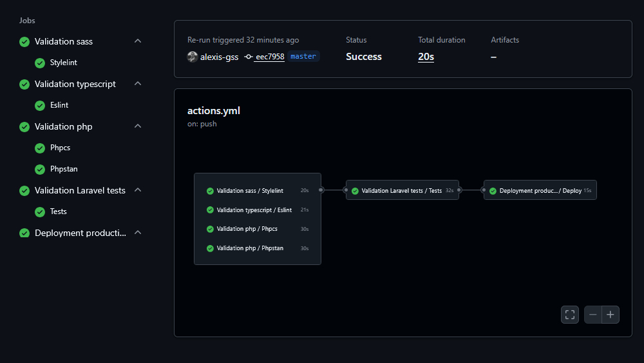Viewport: 644px width, 363px height.
Task: Toggle fullscreen workflow graph view
Action: (x=570, y=315)
